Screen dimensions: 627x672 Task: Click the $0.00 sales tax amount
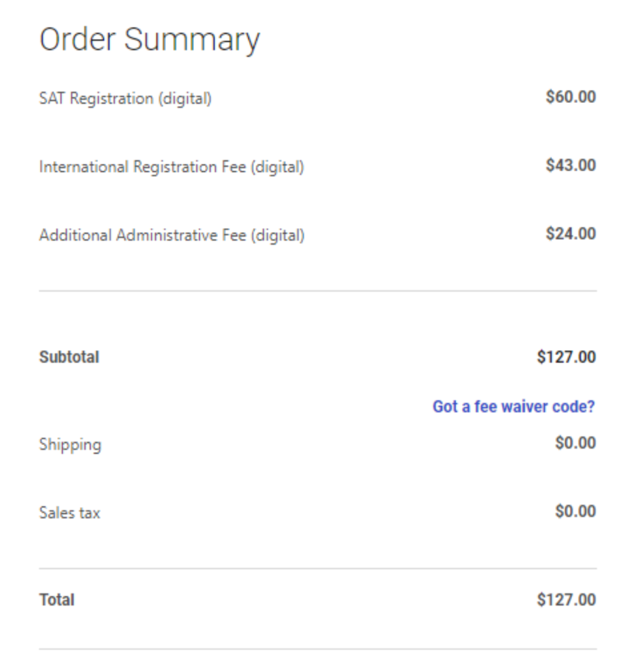click(x=575, y=511)
